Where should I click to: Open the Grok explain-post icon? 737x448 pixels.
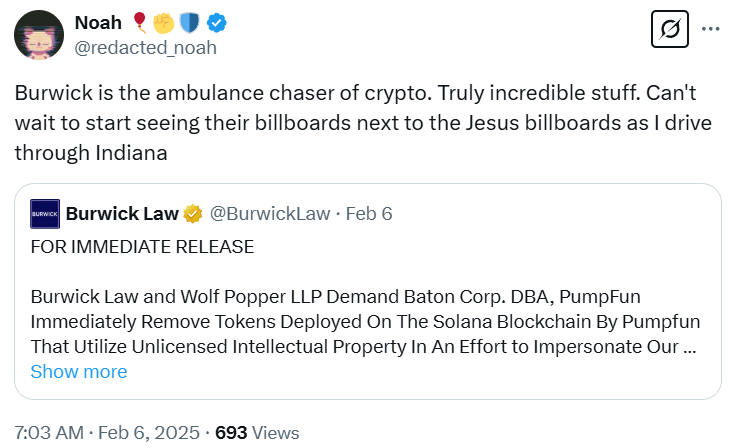(x=670, y=30)
